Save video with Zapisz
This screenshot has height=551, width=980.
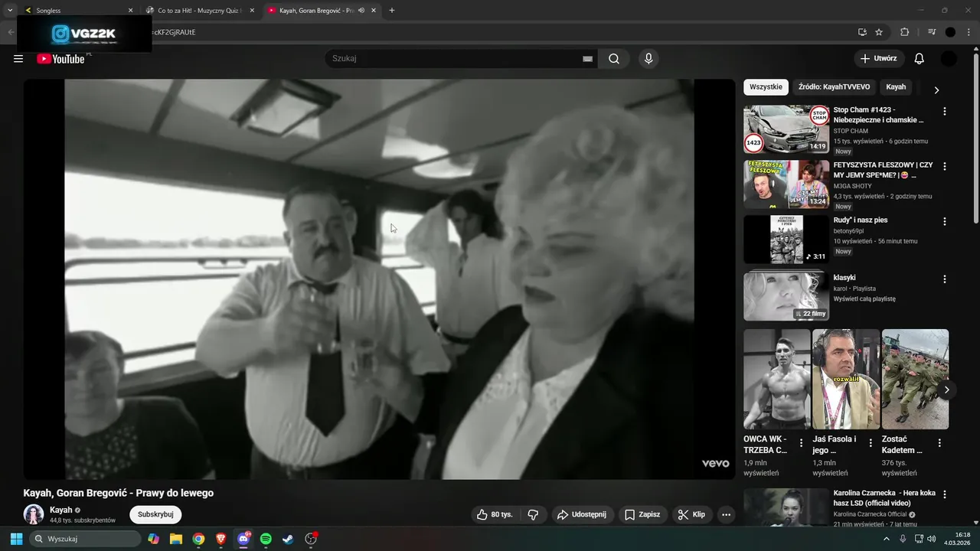click(642, 515)
